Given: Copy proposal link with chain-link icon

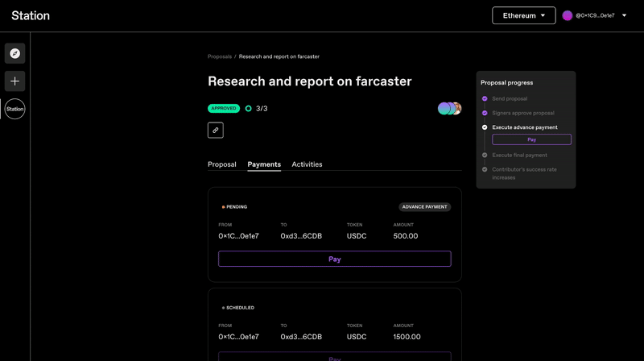Looking at the screenshot, I should point(215,130).
